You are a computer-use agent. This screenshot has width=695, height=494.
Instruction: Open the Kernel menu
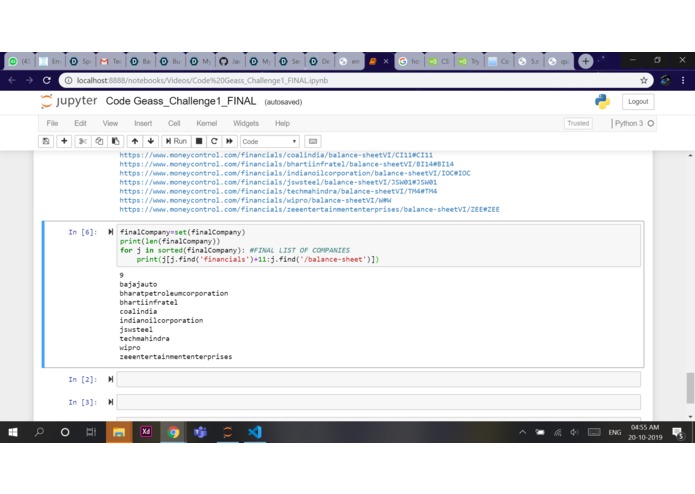[x=207, y=123]
